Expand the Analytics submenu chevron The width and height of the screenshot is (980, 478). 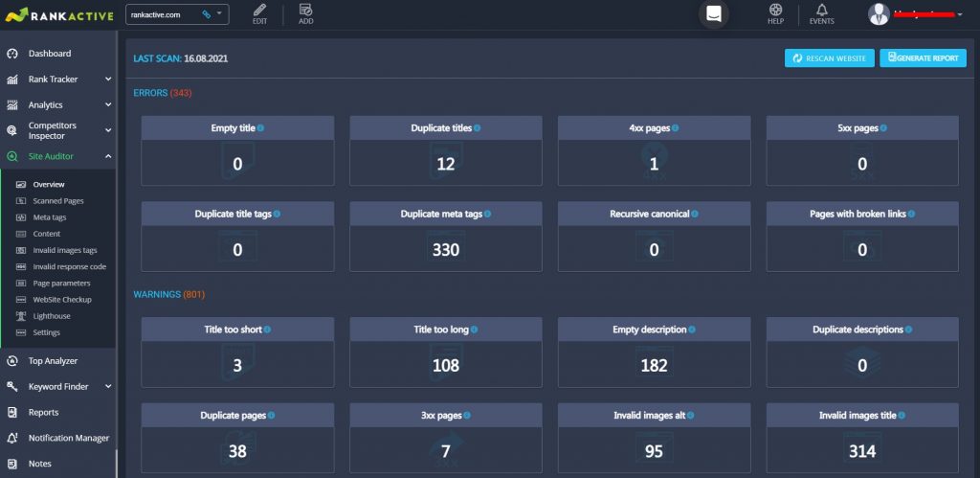coord(108,105)
